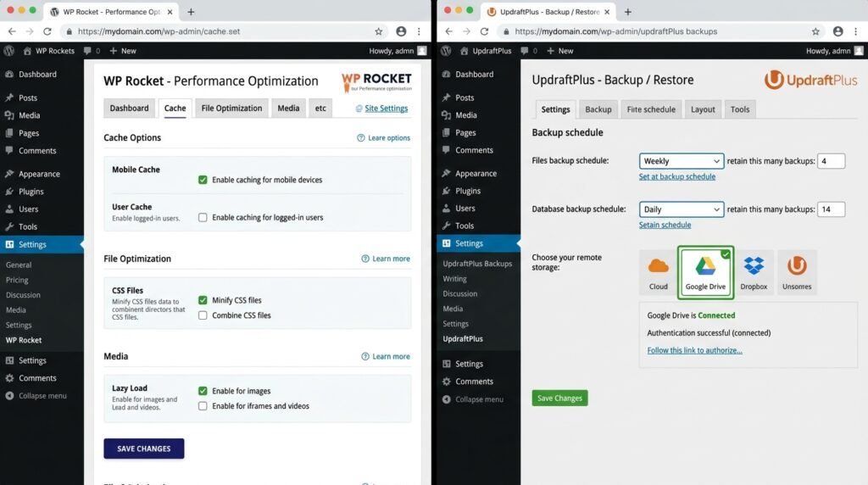This screenshot has width=868, height=485.
Task: Follow this link to authorize Google Drive
Action: tap(694, 350)
